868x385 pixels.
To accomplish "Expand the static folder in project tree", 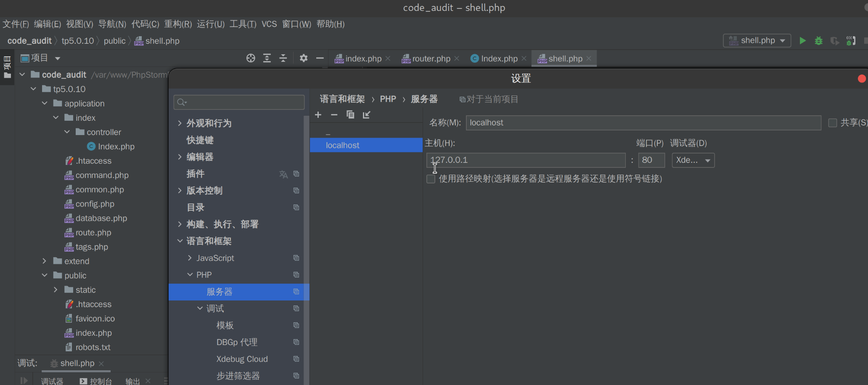I will 56,290.
